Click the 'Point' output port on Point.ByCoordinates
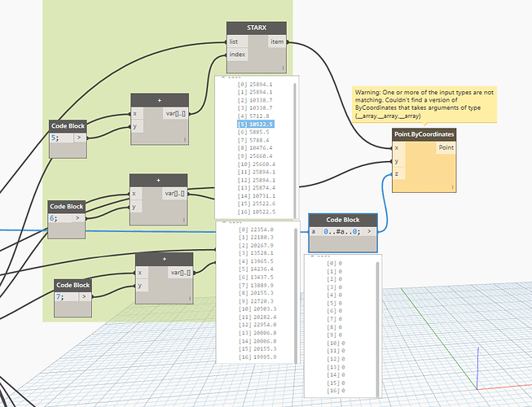Screen dimensions: 532x407 (446, 148)
